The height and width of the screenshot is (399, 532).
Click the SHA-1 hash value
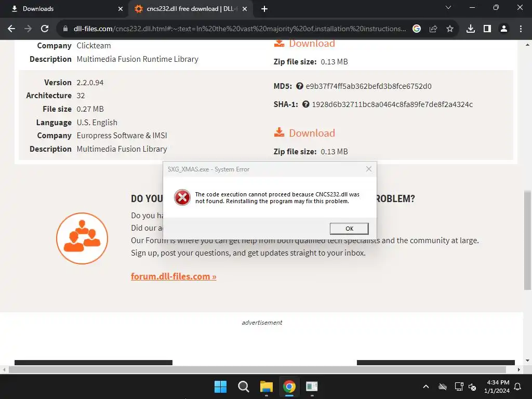392,104
